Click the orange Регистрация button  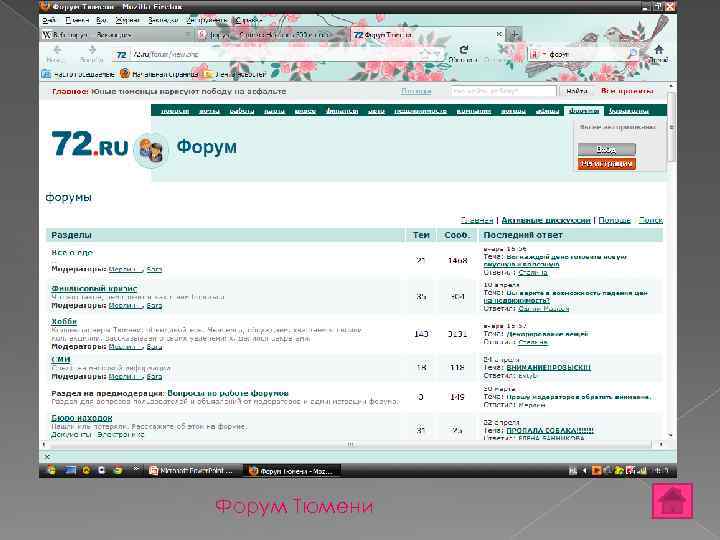click(x=607, y=163)
